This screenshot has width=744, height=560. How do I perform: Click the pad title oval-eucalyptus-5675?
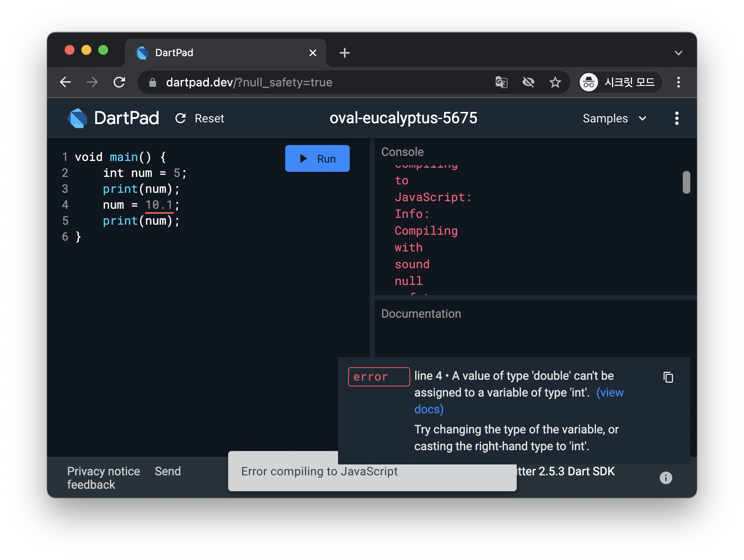pyautogui.click(x=403, y=118)
